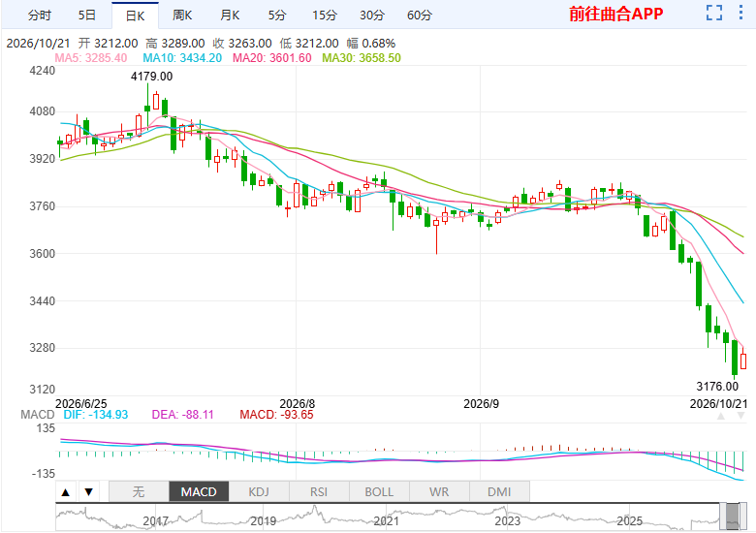Click the MACD: -93.65 value
Image resolution: width=756 pixels, height=533 pixels.
pos(277,415)
